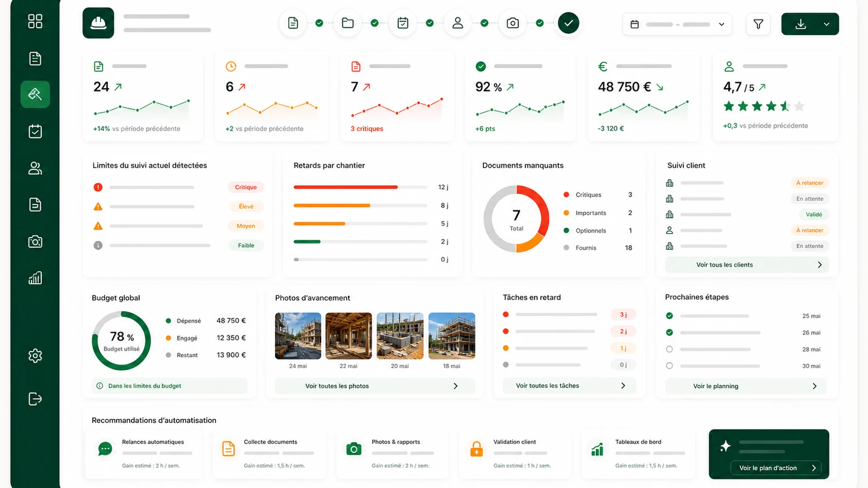Click the 3 critiques label
Image resolution: width=868 pixels, height=488 pixels.
click(367, 129)
